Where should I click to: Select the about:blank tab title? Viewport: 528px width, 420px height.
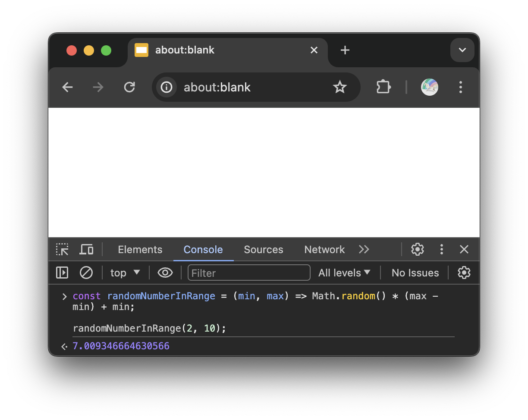click(x=185, y=50)
